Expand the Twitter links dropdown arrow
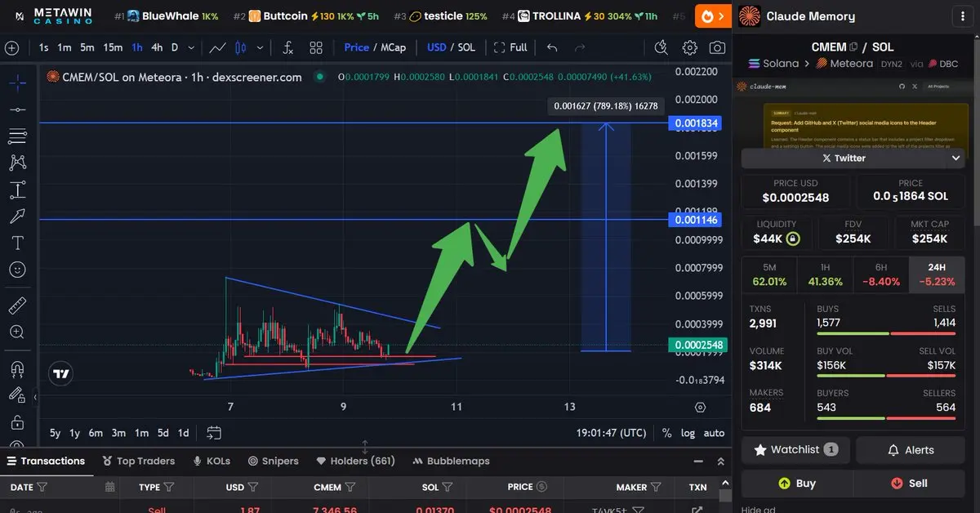Viewport: 980px width, 513px height. [x=957, y=158]
